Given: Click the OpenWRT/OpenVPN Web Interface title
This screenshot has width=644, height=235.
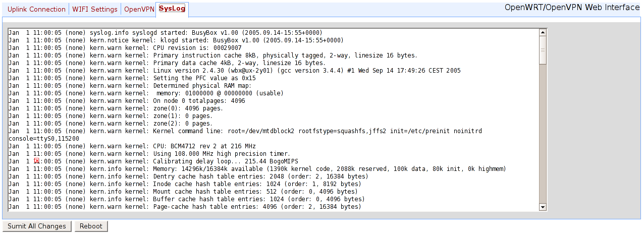Looking at the screenshot, I should (x=572, y=8).
